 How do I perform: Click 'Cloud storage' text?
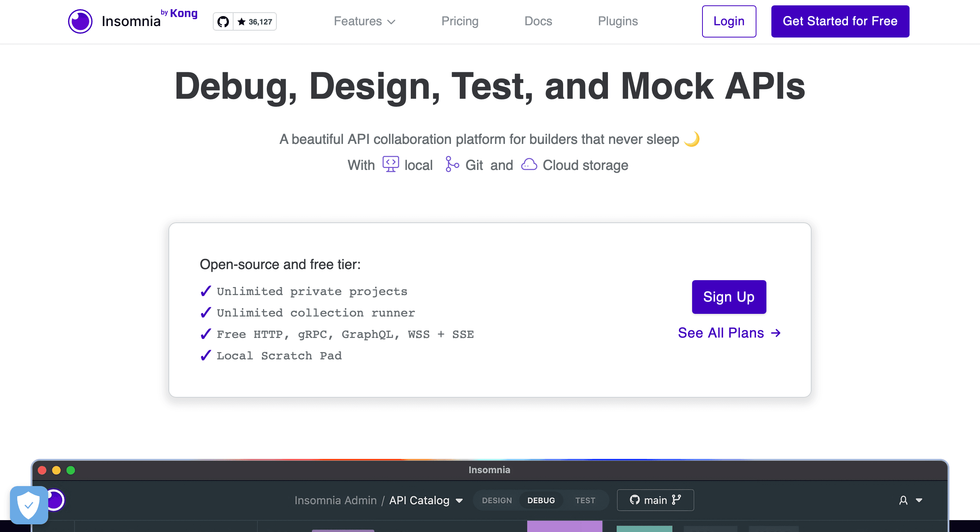point(585,165)
